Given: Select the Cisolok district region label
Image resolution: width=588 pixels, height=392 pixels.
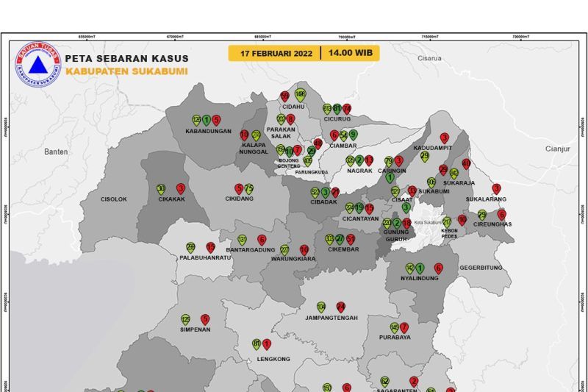Looking at the screenshot, I should [x=114, y=199].
